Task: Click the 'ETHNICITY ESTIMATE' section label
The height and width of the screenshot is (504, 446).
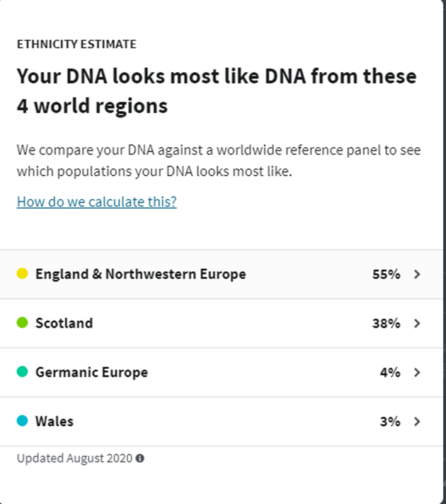Action: [76, 44]
